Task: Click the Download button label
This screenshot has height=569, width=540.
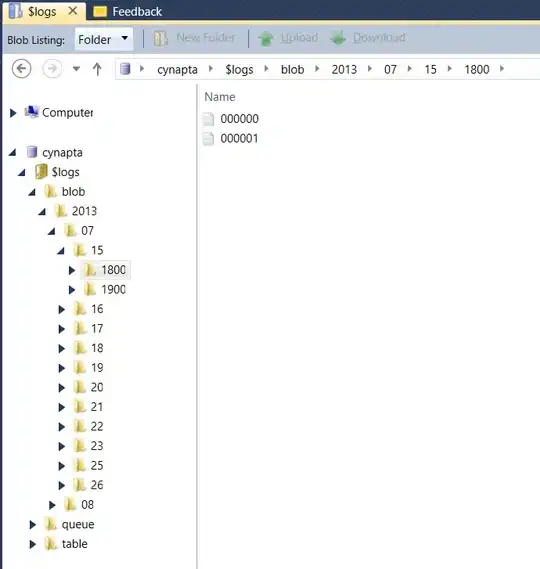Action: pyautogui.click(x=379, y=37)
